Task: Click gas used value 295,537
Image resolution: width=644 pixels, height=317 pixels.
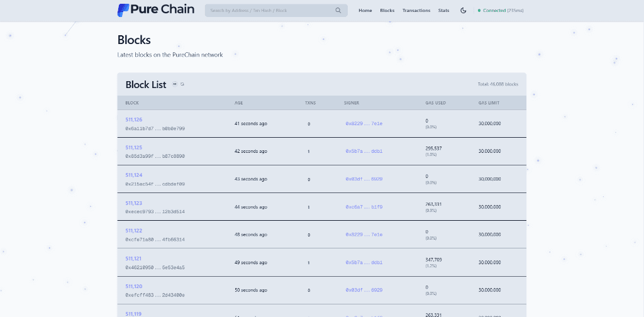Action: 434,148
